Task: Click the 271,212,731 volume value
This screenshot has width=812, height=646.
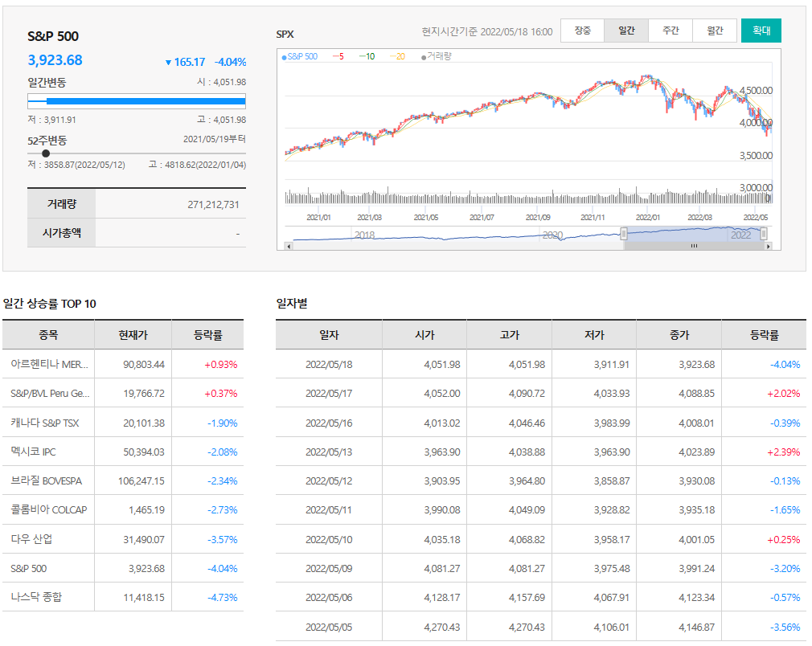Action: (x=213, y=204)
